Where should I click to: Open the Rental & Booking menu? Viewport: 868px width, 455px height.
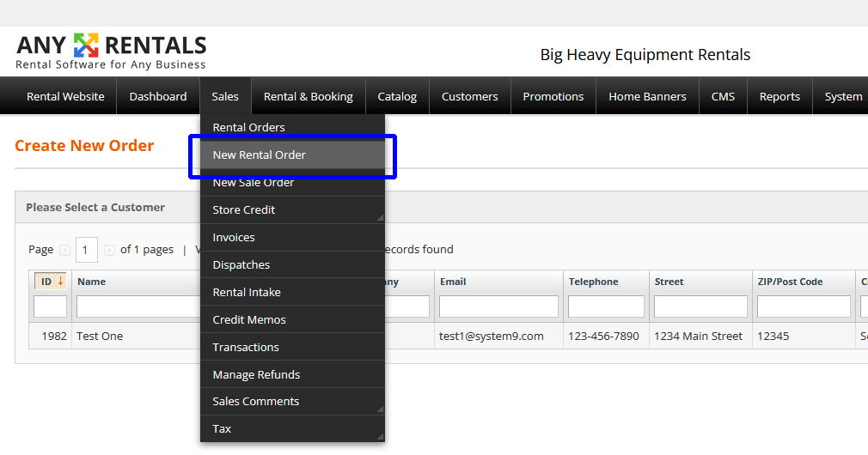[x=308, y=97]
